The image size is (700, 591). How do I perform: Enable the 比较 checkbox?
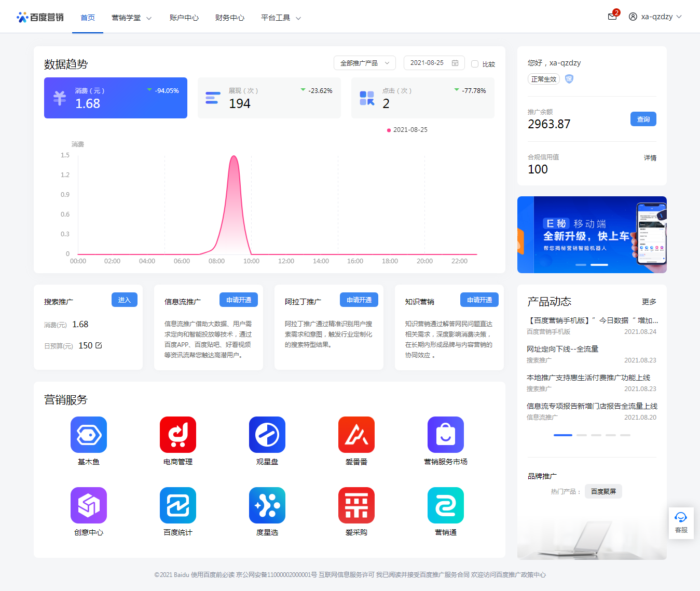475,64
